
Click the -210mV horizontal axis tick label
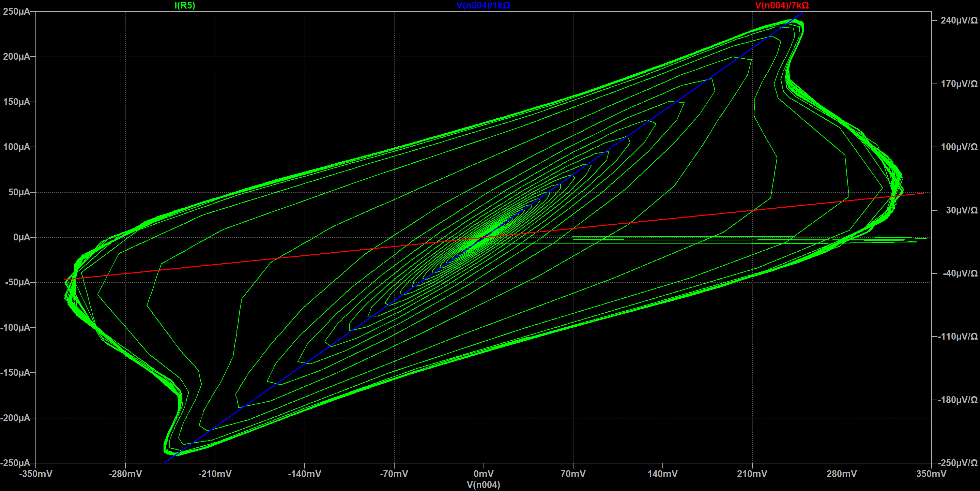click(x=215, y=474)
